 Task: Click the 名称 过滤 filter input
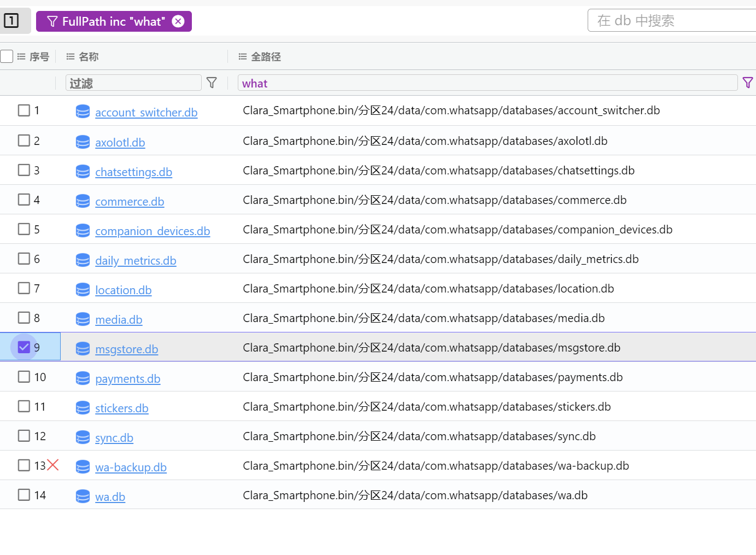[133, 83]
